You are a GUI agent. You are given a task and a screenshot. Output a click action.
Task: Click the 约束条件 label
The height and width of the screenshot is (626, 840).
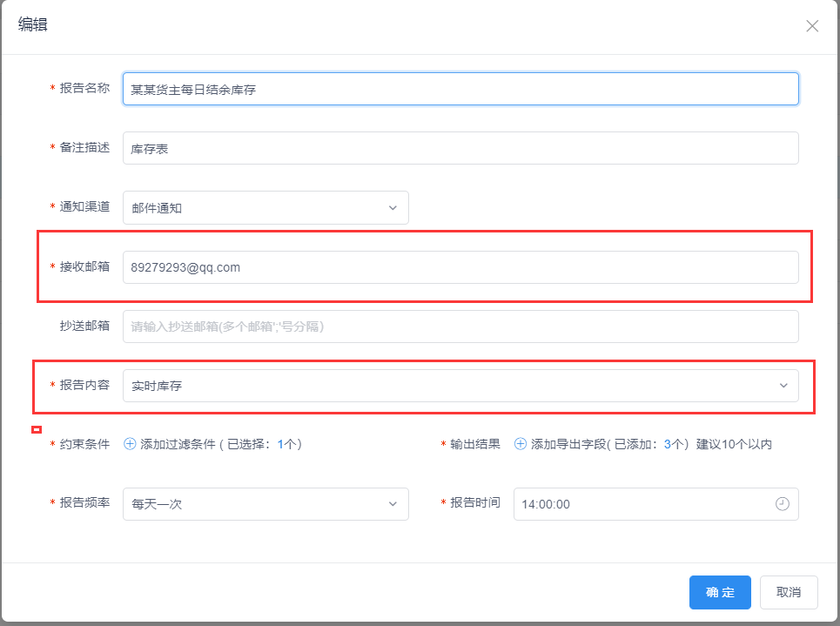pyautogui.click(x=84, y=444)
